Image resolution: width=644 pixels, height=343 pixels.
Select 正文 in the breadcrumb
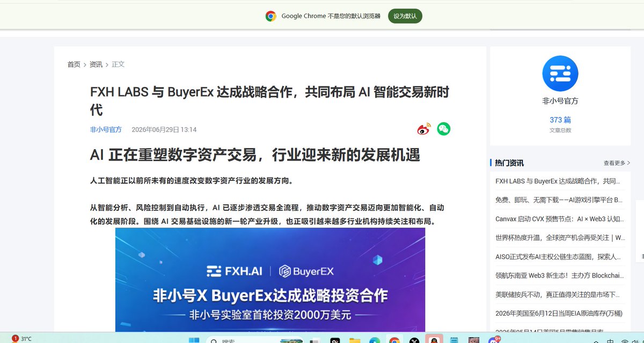click(118, 64)
